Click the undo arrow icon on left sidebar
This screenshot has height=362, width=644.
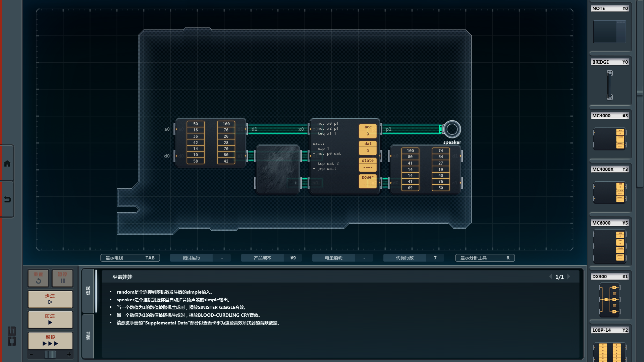click(7, 200)
